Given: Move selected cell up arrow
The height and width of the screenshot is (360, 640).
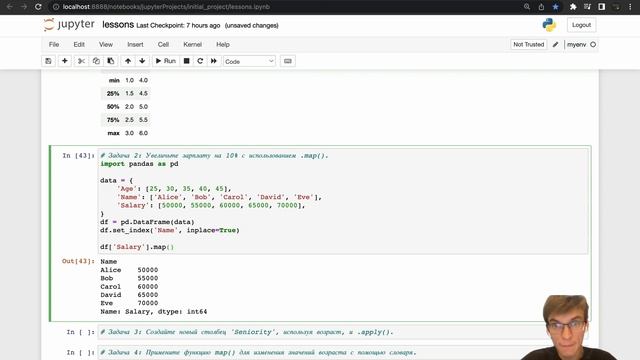Looking at the screenshot, I should click(128, 61).
